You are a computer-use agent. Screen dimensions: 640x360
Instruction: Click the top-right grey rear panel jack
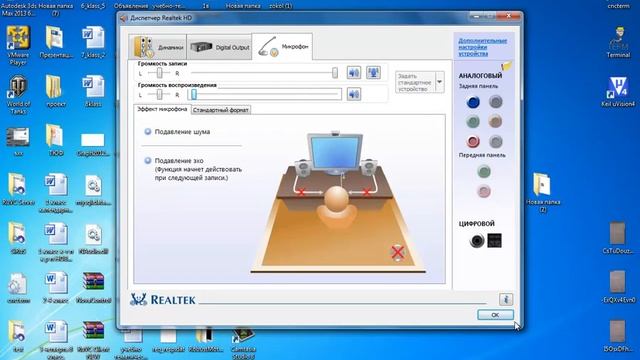point(496,102)
